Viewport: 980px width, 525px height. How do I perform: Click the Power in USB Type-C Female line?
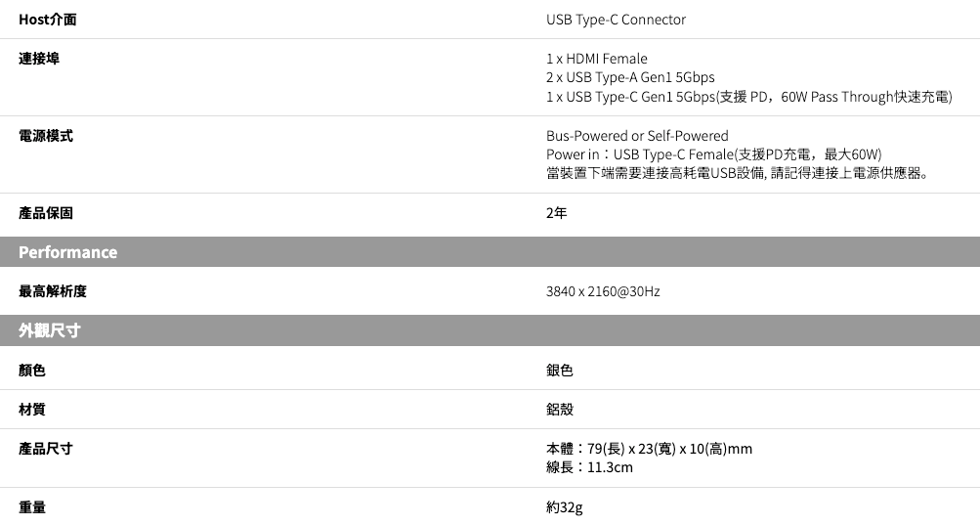coord(714,154)
